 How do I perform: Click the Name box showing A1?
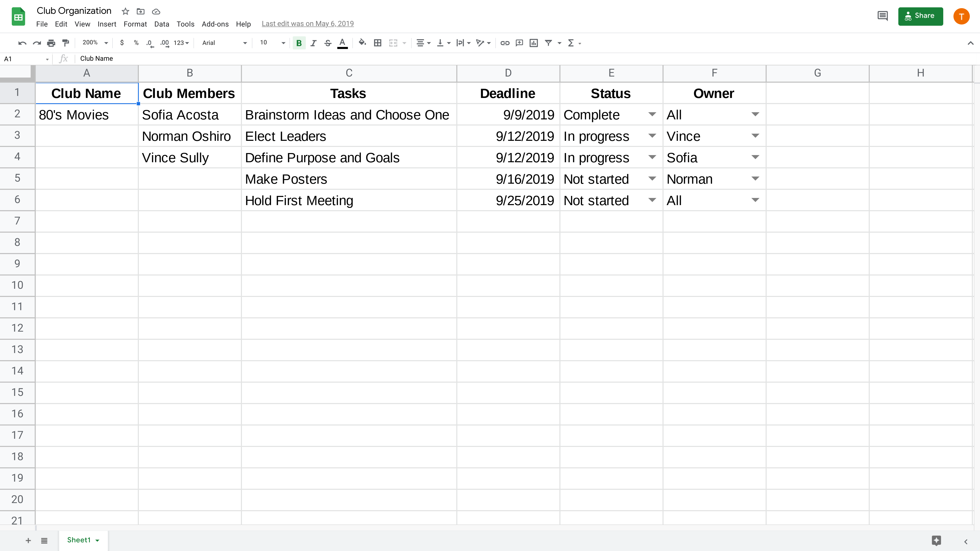tap(26, 59)
